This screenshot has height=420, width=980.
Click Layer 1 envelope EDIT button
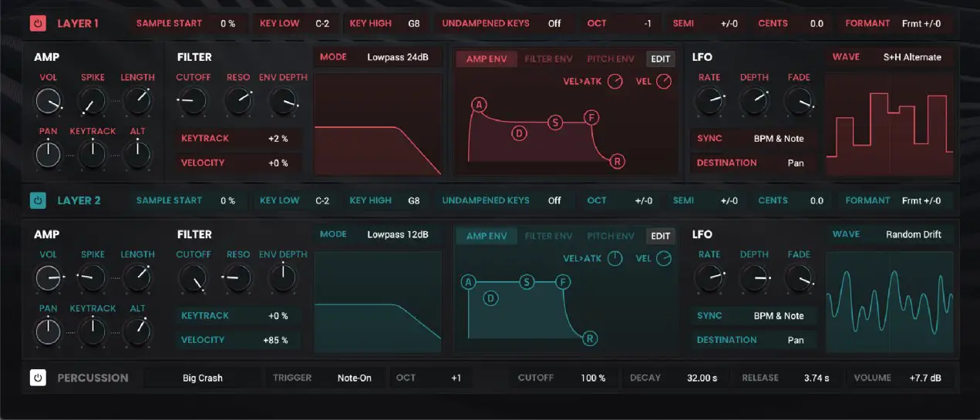[x=660, y=59]
